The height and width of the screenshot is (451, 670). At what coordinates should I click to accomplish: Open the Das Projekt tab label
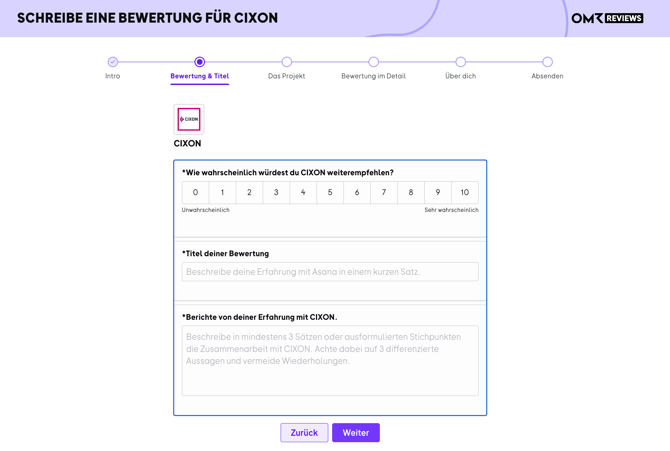pyautogui.click(x=287, y=76)
